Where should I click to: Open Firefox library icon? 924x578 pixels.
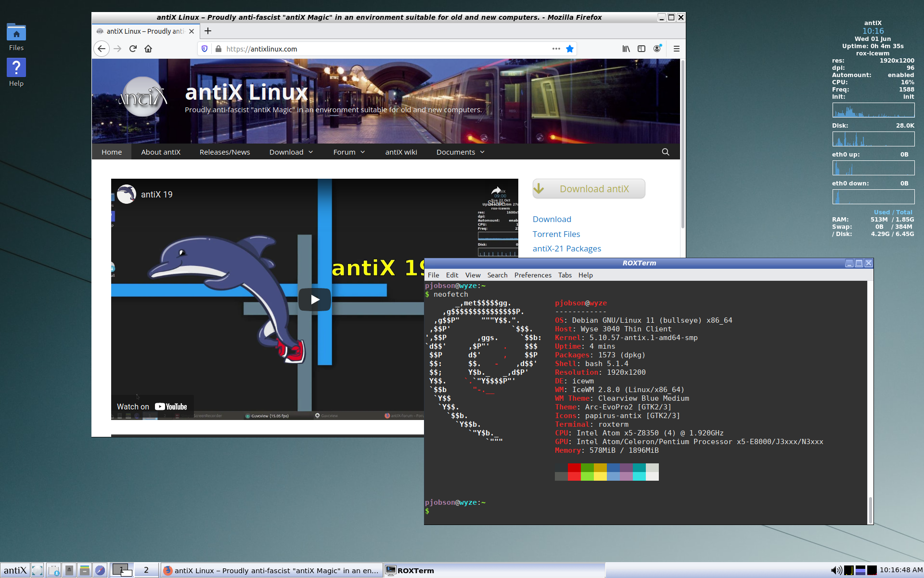point(626,49)
